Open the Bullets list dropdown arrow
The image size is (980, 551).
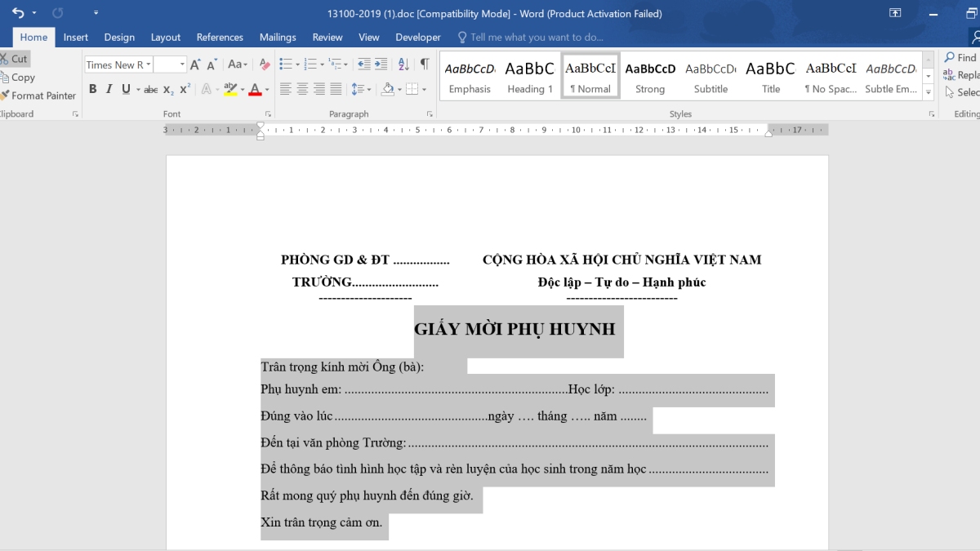pos(297,64)
